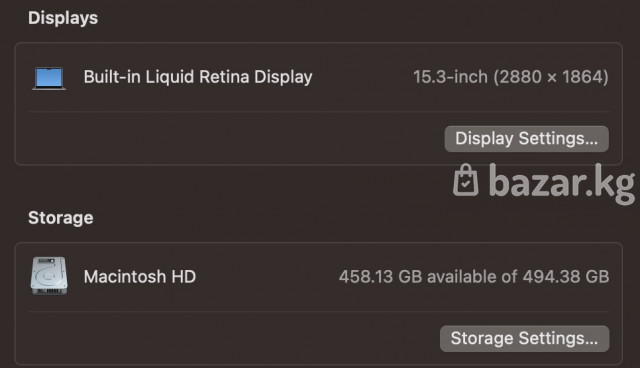
Task: Click the Storage section heading
Action: pyautogui.click(x=61, y=218)
